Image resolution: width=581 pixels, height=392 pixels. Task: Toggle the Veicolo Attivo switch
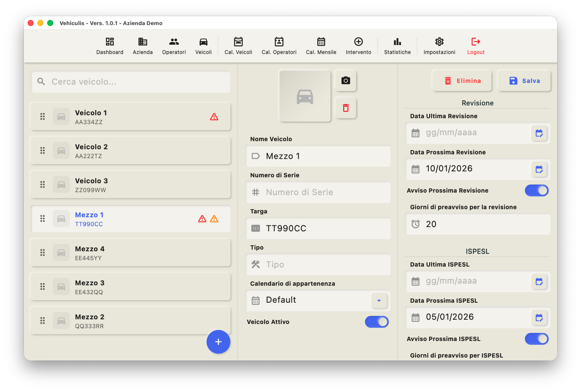click(377, 322)
